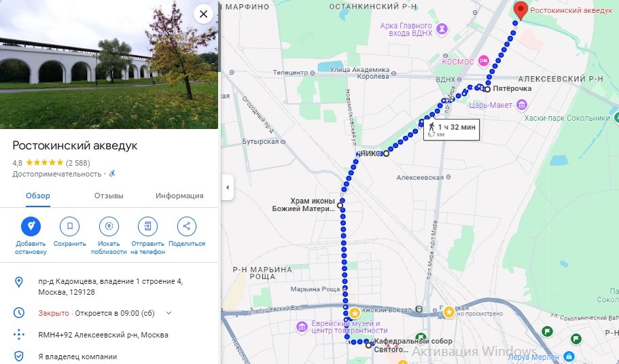The image size is (619, 364).
Task: Select the Космос hotel marker on map
Action: (484, 61)
